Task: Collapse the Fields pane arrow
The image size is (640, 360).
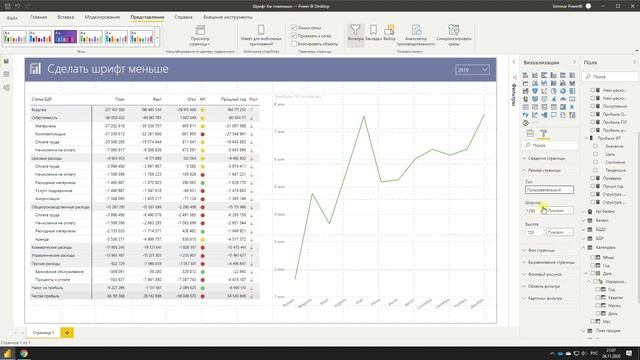Action: [x=634, y=62]
